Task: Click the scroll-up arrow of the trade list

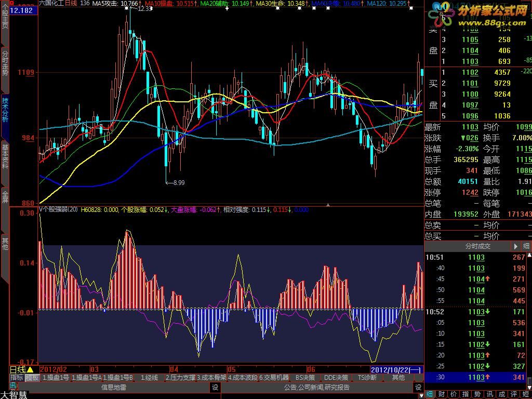Action: tap(529, 255)
